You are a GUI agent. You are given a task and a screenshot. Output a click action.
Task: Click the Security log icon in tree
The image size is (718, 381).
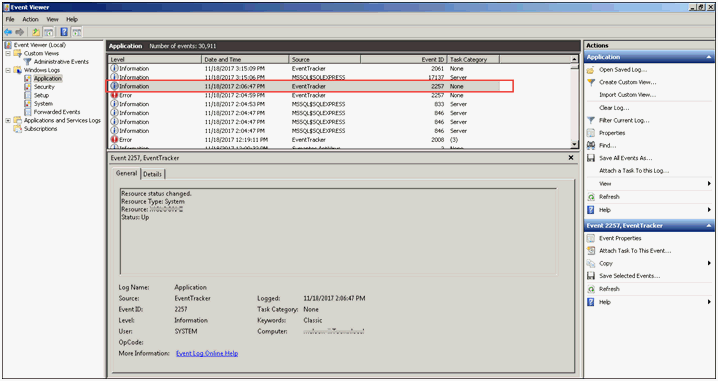pyautogui.click(x=28, y=87)
